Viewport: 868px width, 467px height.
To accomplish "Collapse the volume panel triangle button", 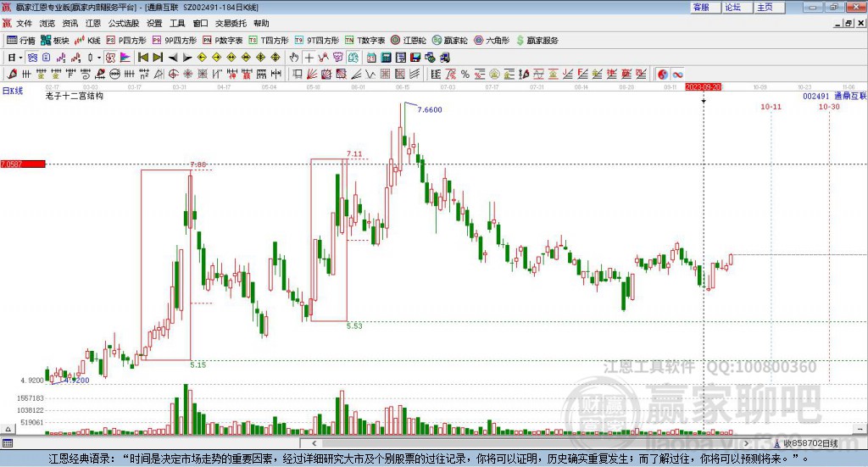I will pos(8,429).
